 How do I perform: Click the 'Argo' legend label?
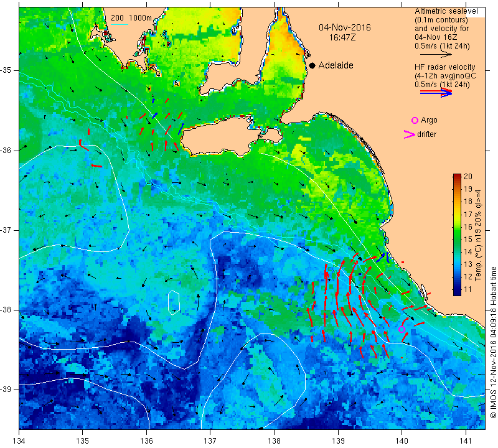(429, 120)
